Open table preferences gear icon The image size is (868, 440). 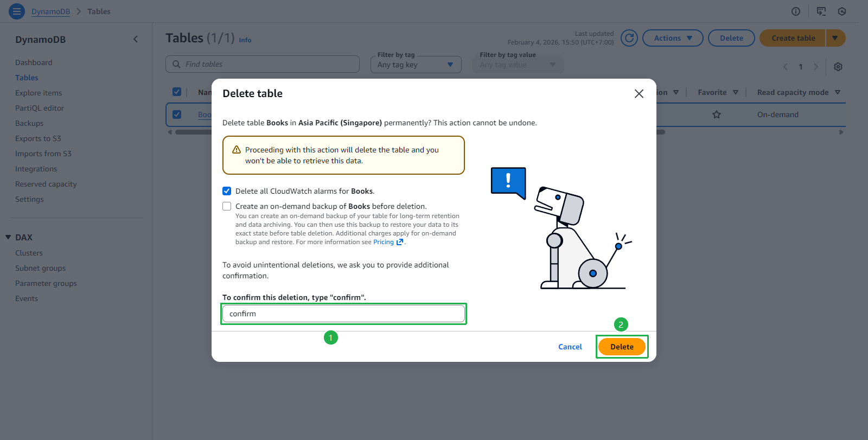coord(838,67)
